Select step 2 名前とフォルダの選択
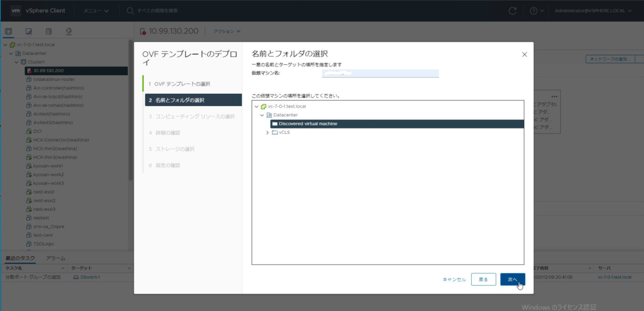The image size is (644, 311). [x=193, y=100]
